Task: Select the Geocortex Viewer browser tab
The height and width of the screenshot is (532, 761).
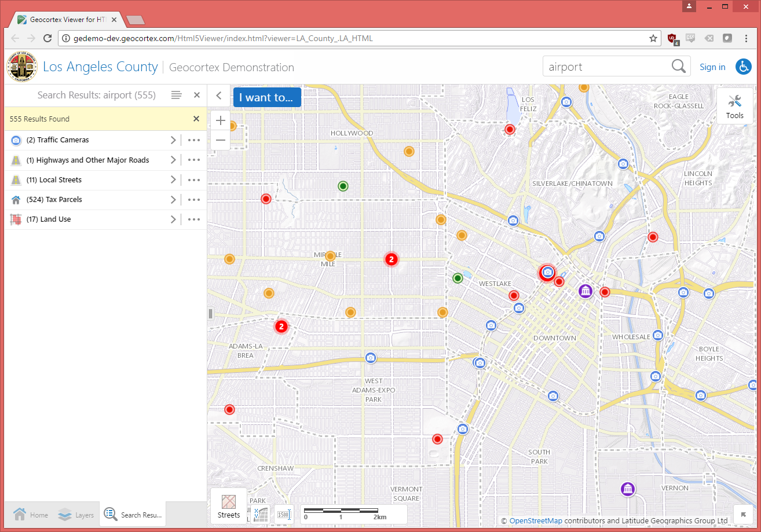Action: click(67, 19)
